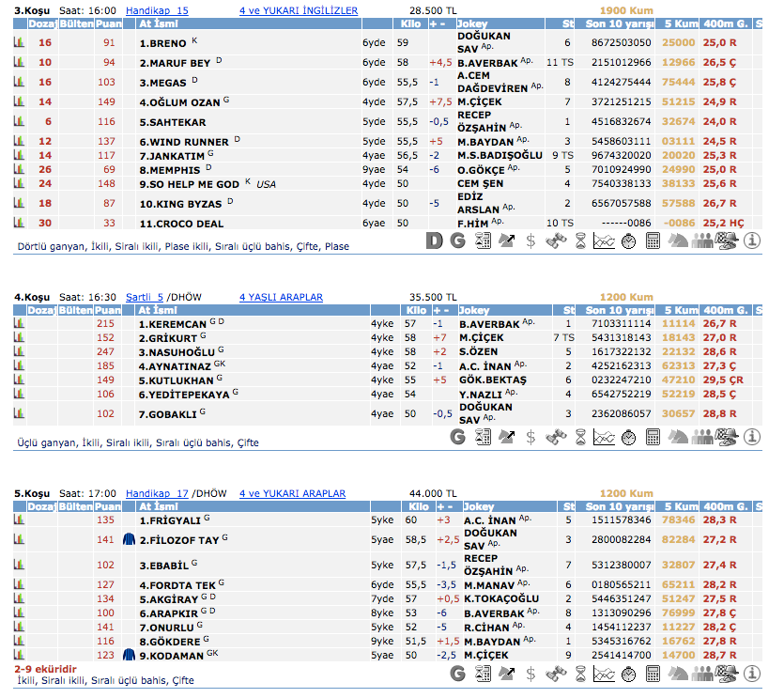
Task: Click the G icon in race 5 toolbar
Action: pos(458,674)
